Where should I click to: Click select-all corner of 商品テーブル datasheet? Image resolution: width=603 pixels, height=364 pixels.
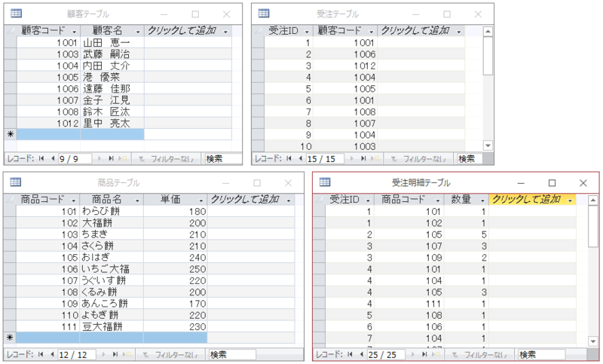click(x=10, y=200)
